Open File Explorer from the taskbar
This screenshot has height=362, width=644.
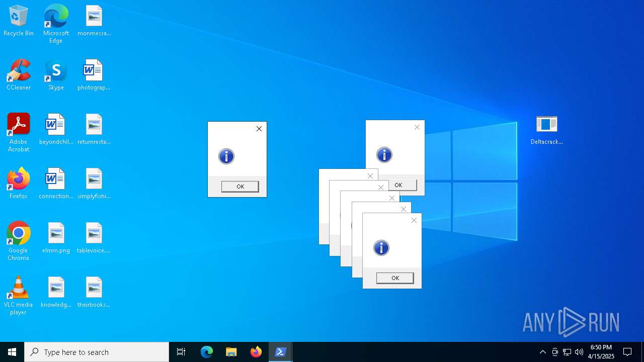pyautogui.click(x=231, y=352)
